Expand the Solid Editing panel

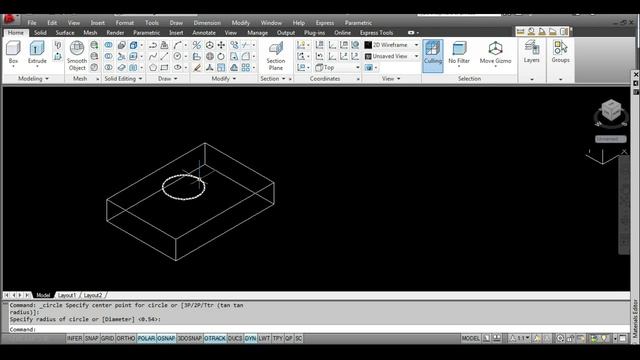(123, 78)
